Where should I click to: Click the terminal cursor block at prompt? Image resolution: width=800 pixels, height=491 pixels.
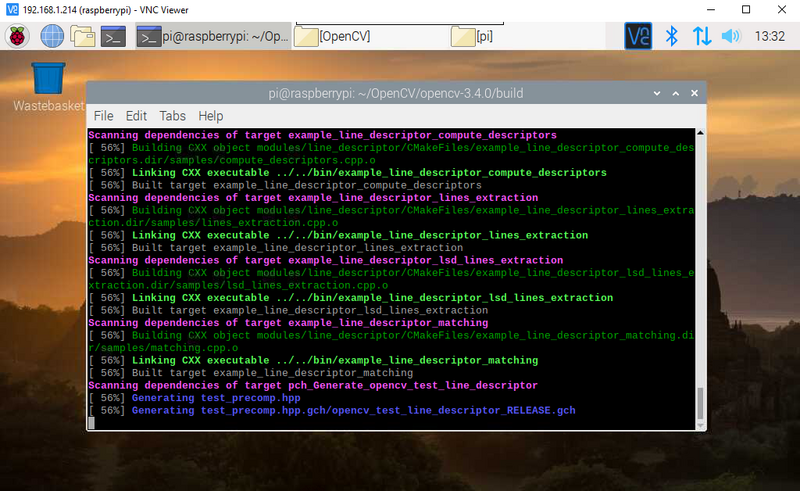pos(91,423)
